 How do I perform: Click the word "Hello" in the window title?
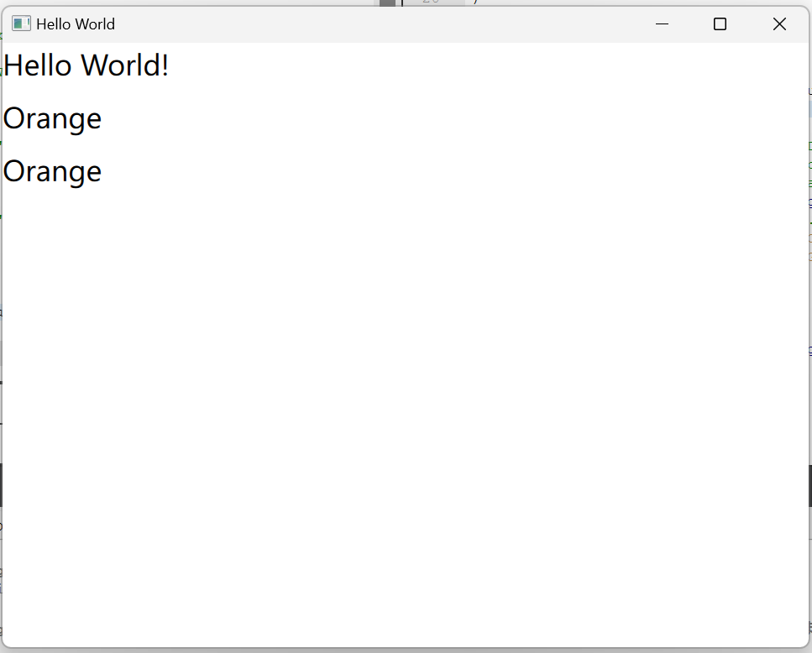click(54, 24)
